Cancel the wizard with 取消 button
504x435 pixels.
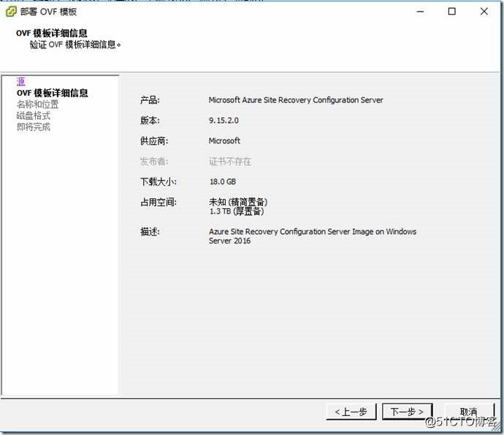[x=468, y=412]
